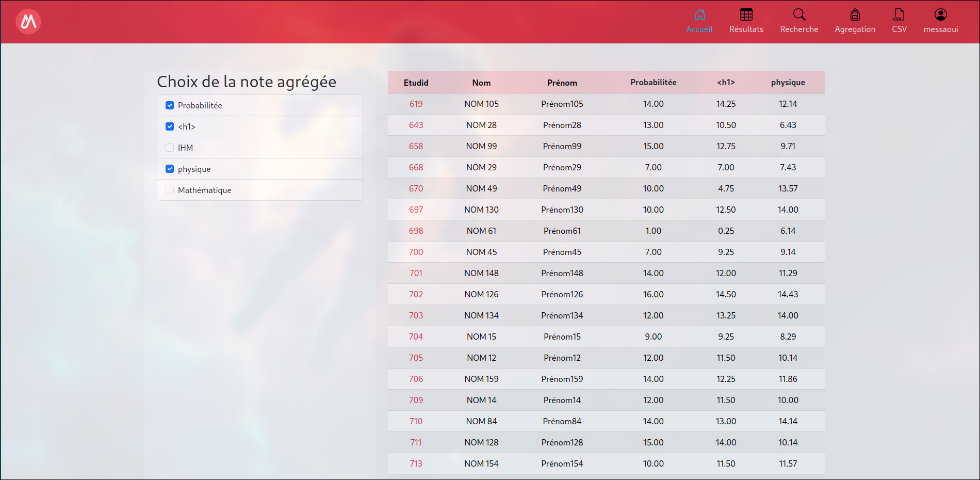Check the Mathématique checkbox
The width and height of the screenshot is (980, 480).
pos(170,190)
